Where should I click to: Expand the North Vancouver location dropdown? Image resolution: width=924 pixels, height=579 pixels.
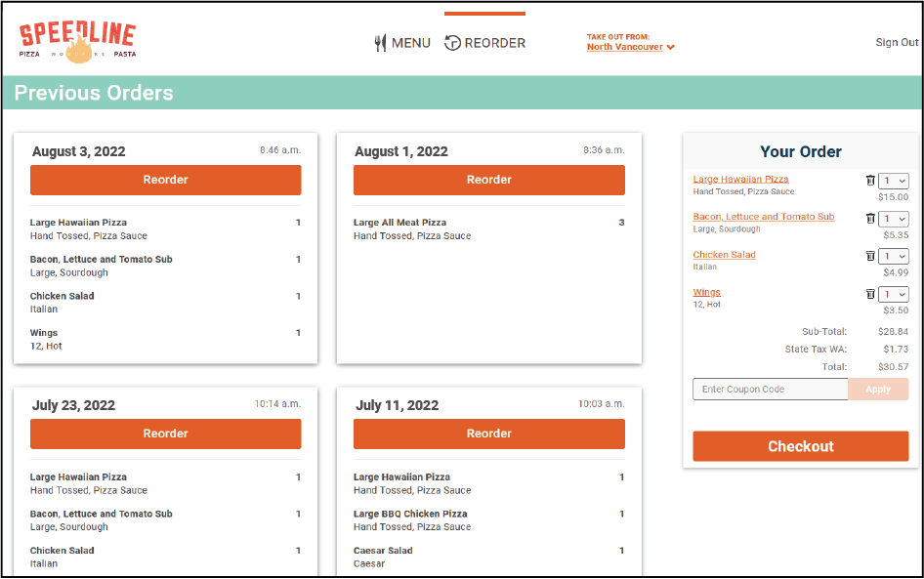click(630, 47)
